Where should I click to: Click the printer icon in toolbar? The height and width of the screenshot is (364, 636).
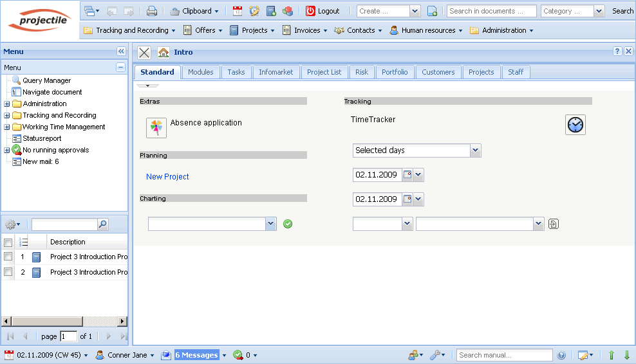pos(152,11)
